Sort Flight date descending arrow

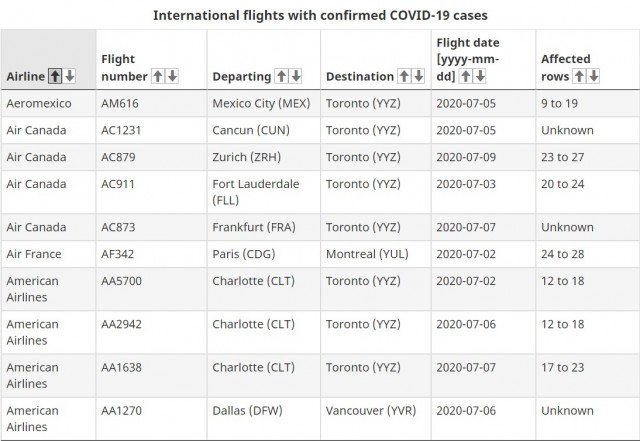[480, 76]
